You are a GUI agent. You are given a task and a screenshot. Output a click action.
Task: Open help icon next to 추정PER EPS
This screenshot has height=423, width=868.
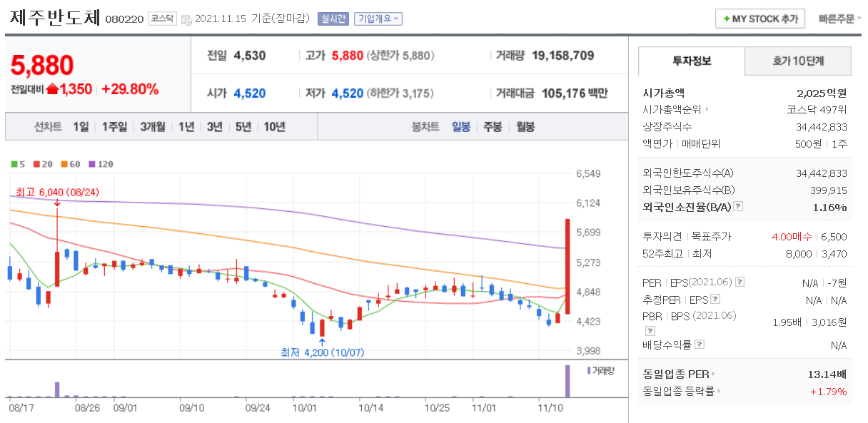click(x=715, y=300)
